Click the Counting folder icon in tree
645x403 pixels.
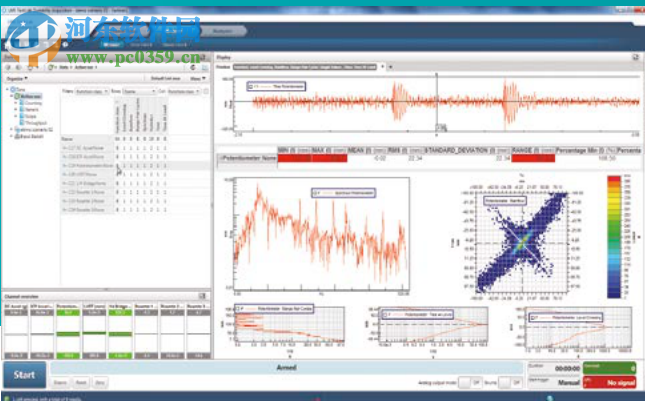click(x=21, y=103)
